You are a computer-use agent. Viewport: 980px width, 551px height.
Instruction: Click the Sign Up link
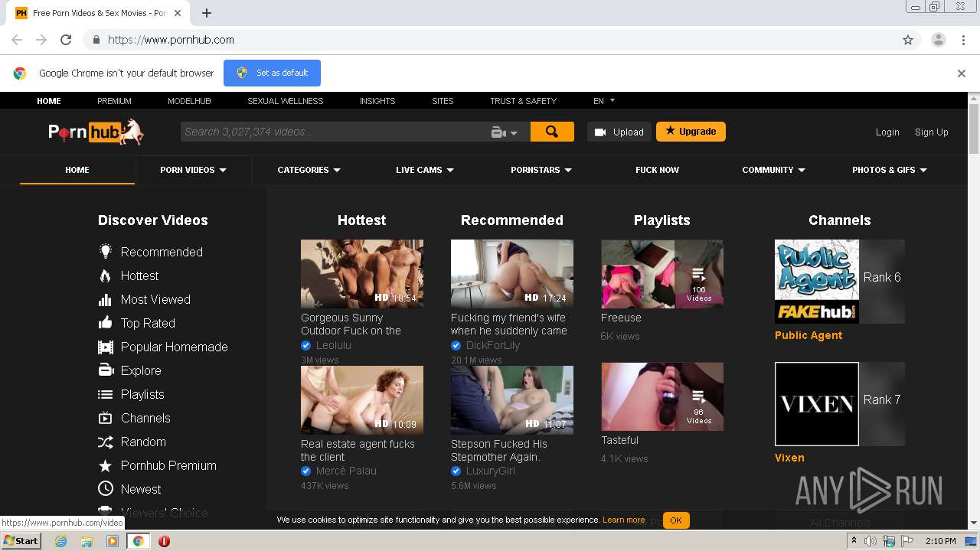tap(931, 132)
